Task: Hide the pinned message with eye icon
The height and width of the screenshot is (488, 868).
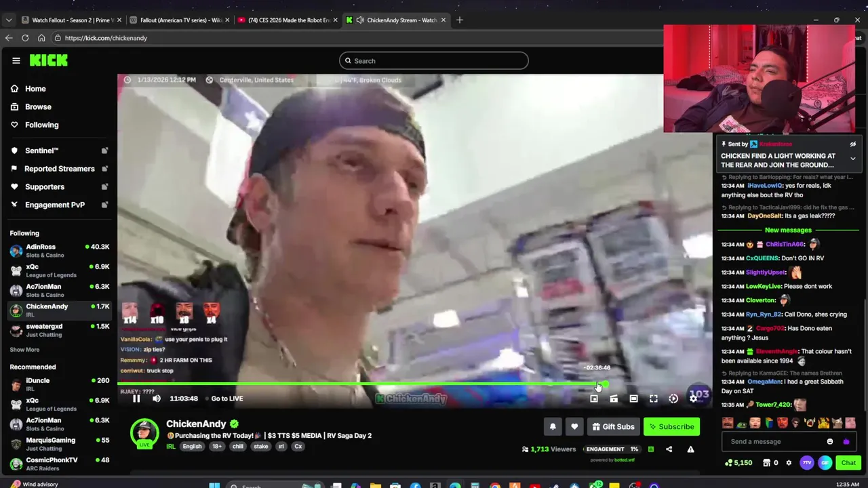Action: coord(853,144)
